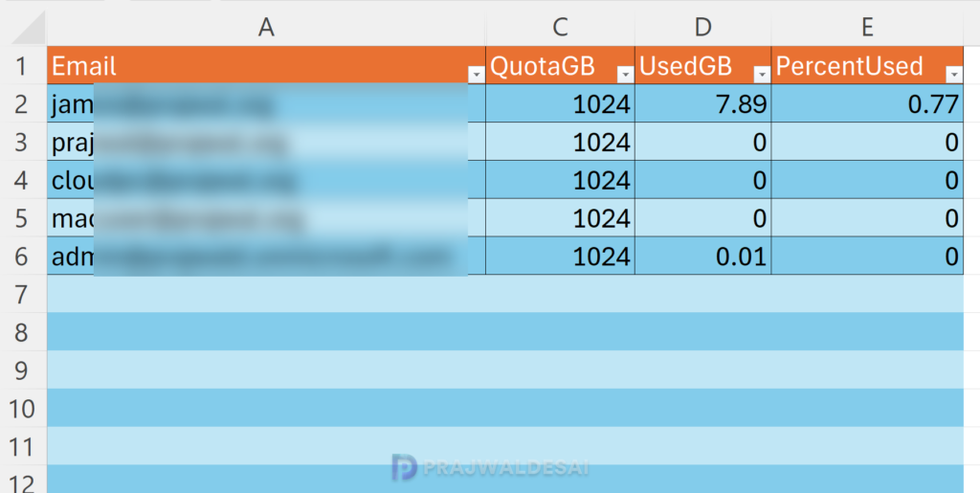Screen dimensions: 980x493
Task: Select the email cell starting with 'adm'
Action: pos(266,257)
